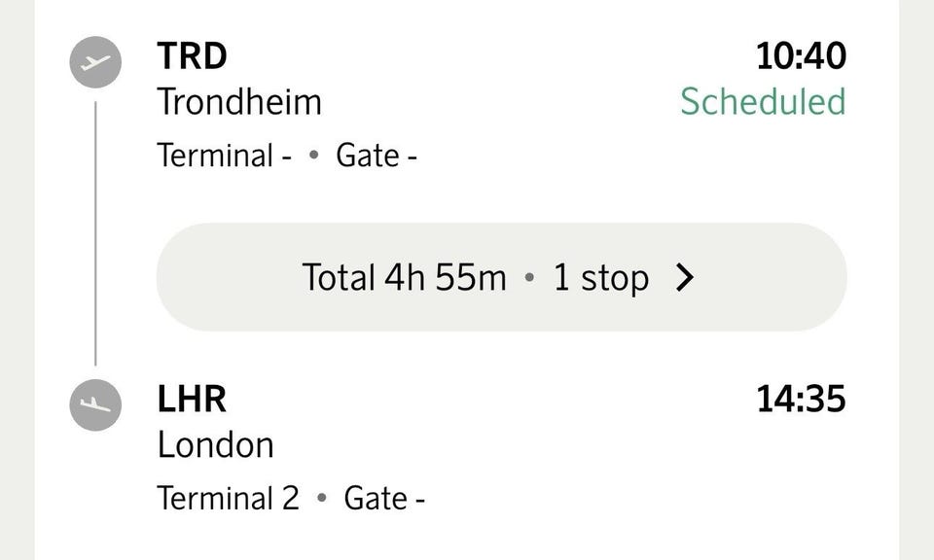The height and width of the screenshot is (560, 934).
Task: Select the Trondheim Gate - field
Action: [x=377, y=156]
